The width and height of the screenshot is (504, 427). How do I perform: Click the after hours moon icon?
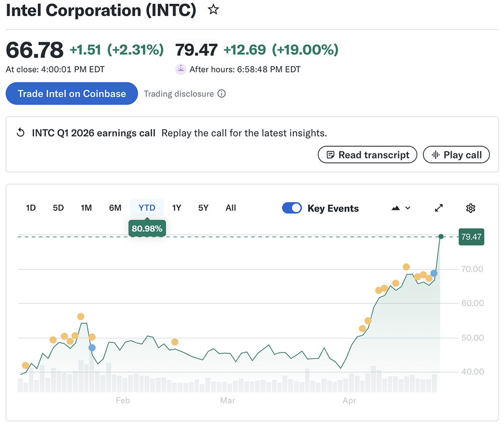180,70
